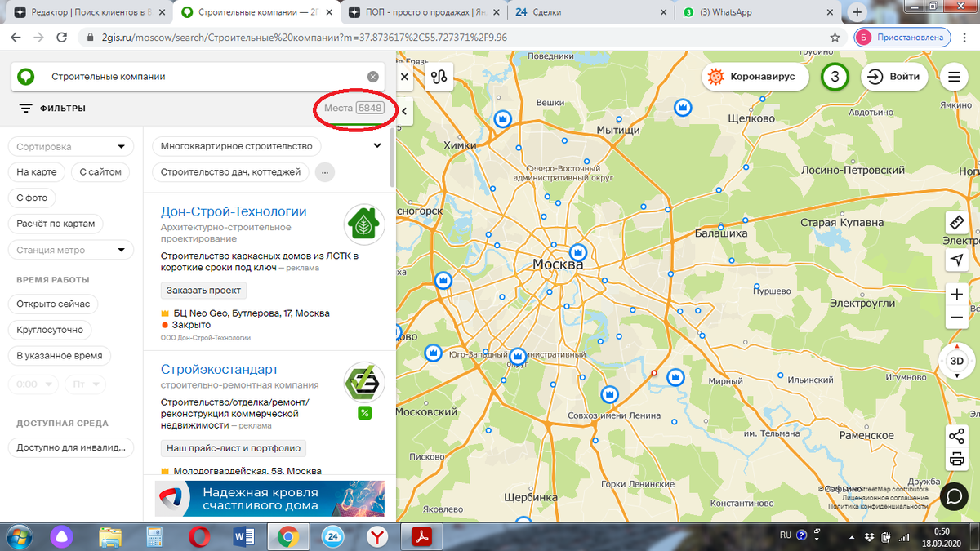Open Yandex Browser from the taskbar
Image resolution: width=980 pixels, height=551 pixels.
[376, 536]
